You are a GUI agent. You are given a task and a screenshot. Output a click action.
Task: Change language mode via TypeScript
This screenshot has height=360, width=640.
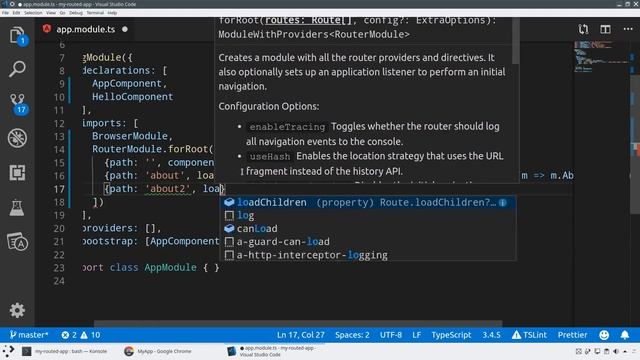coord(451,335)
